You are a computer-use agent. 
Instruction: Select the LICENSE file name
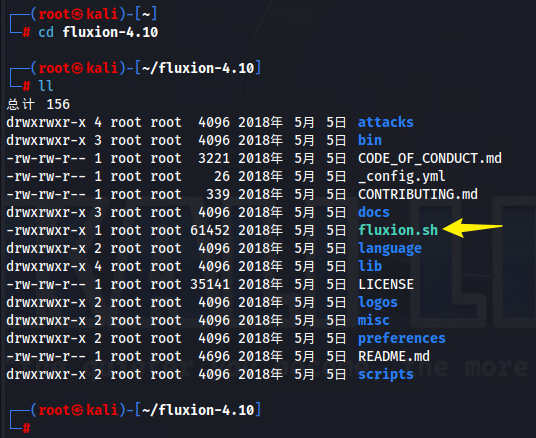(x=386, y=284)
